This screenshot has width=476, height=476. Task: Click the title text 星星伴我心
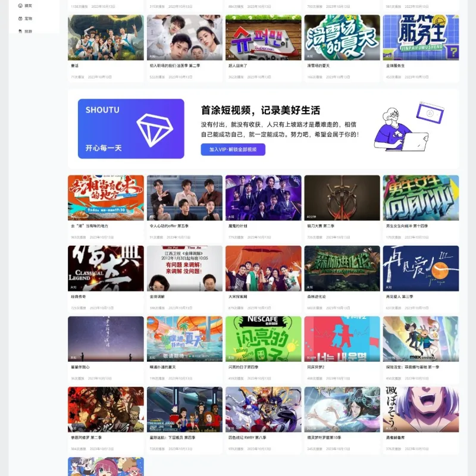point(80,367)
